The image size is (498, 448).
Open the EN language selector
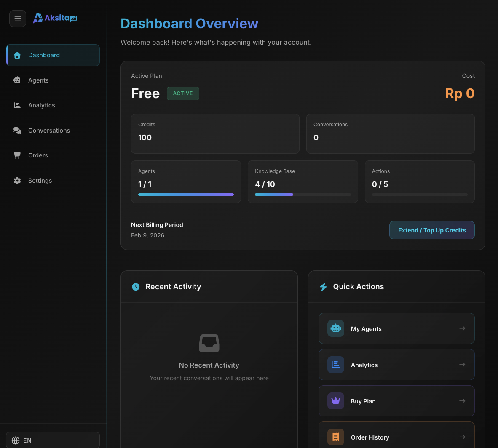click(53, 440)
